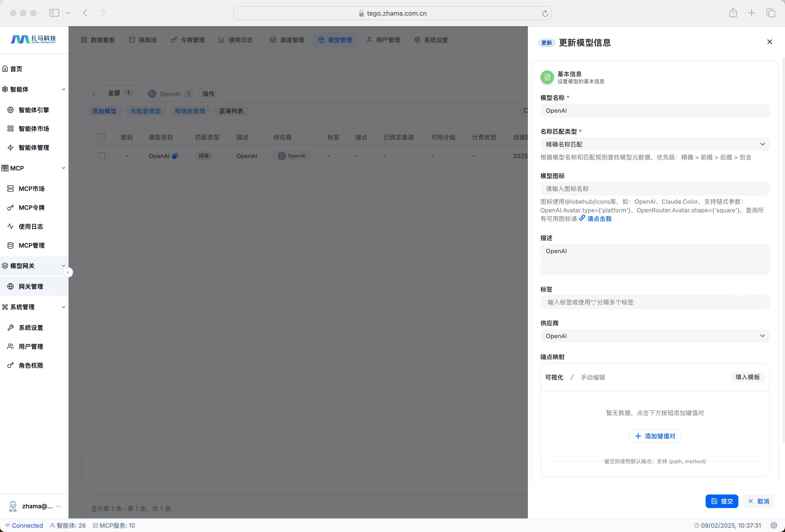Click the copy icon next to OpenAI model name
The height and width of the screenshot is (532, 785).
point(175,156)
